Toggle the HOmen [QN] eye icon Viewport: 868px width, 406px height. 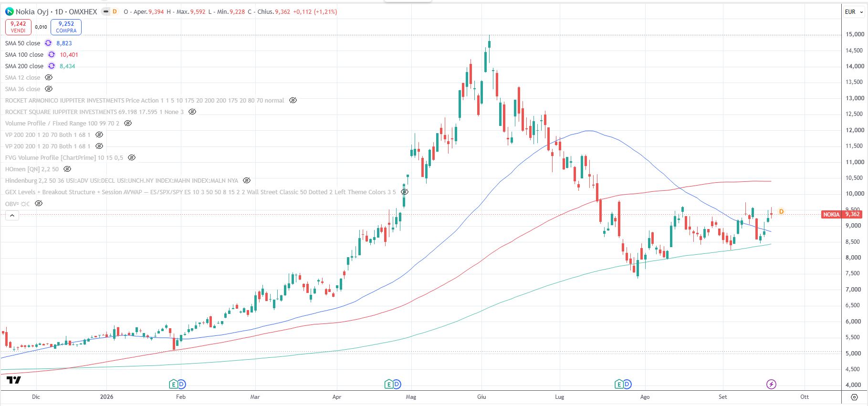(67, 169)
